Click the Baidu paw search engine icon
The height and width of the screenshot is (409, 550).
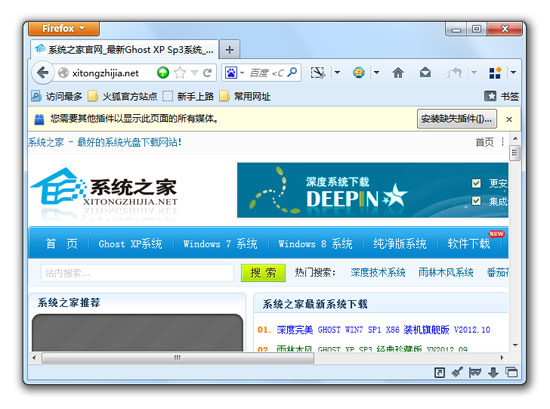(231, 73)
